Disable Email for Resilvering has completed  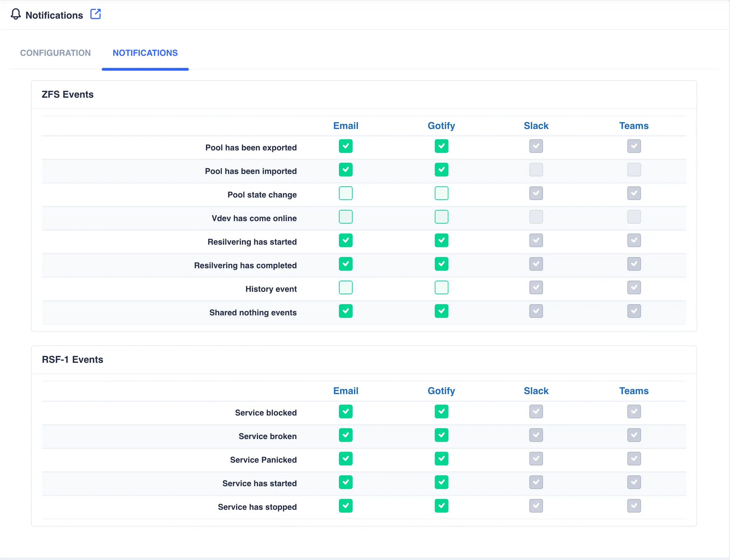(346, 264)
